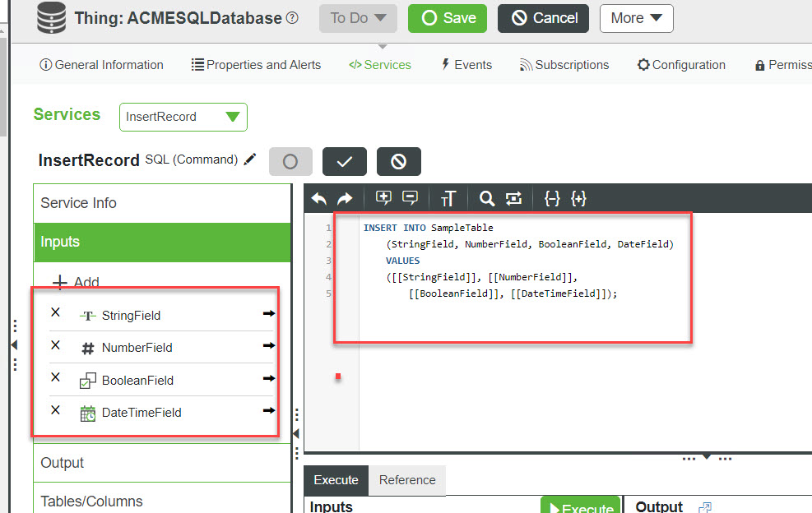Click the undo arrow in editor toolbar

click(319, 198)
